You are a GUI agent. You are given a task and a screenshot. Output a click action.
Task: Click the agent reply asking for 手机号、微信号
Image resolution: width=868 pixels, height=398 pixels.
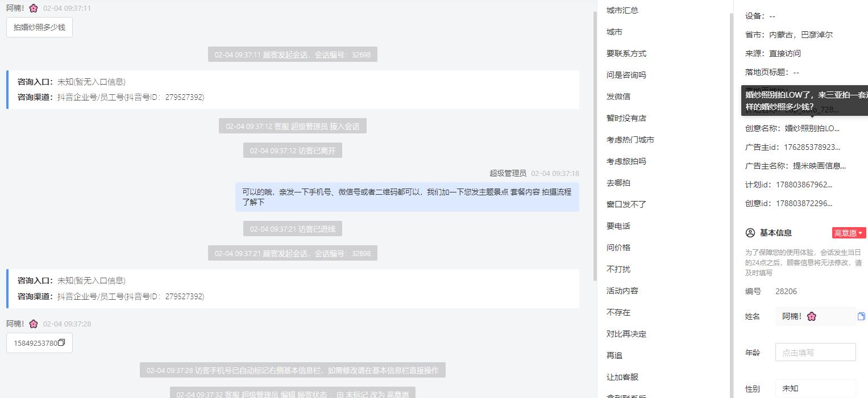pyautogui.click(x=407, y=197)
